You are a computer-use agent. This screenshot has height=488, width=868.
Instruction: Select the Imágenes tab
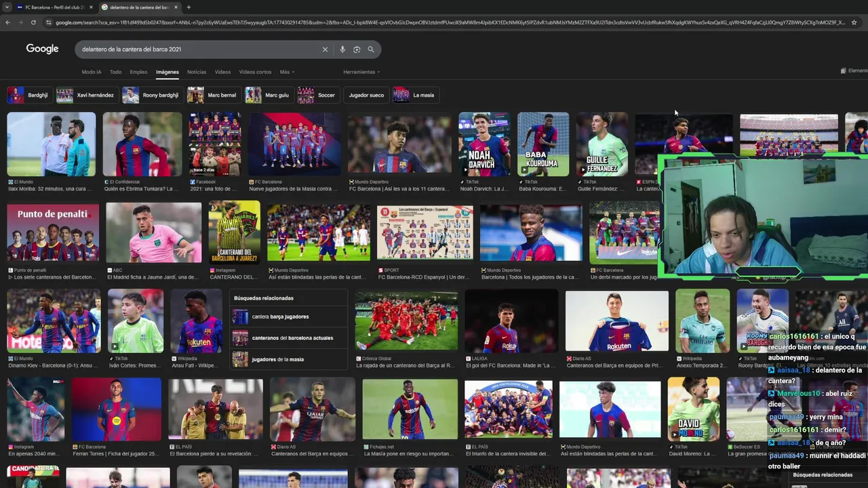(167, 72)
